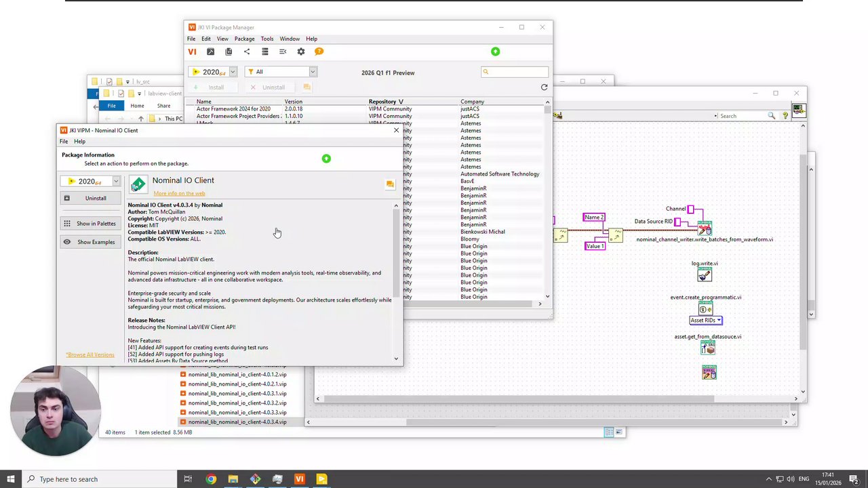Open the settings gear in VIPM toolbar
Screen dimensions: 868x488
coord(301,52)
